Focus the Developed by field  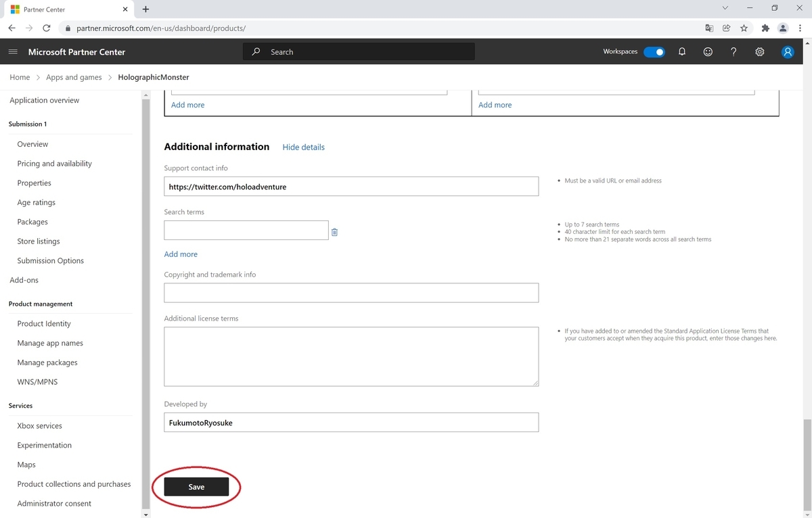pyautogui.click(x=351, y=423)
